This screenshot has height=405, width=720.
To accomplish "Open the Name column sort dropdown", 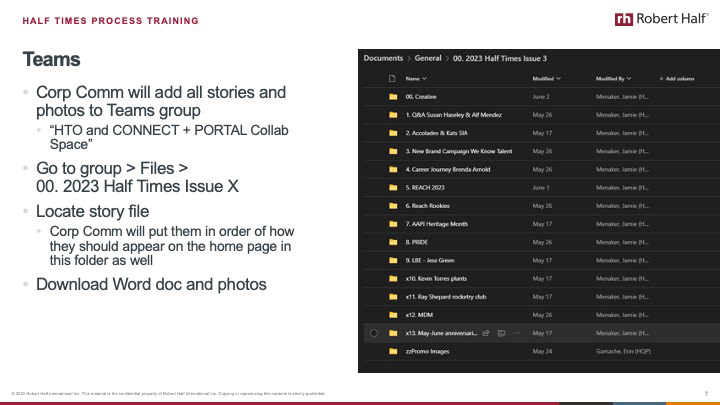I will [x=416, y=79].
